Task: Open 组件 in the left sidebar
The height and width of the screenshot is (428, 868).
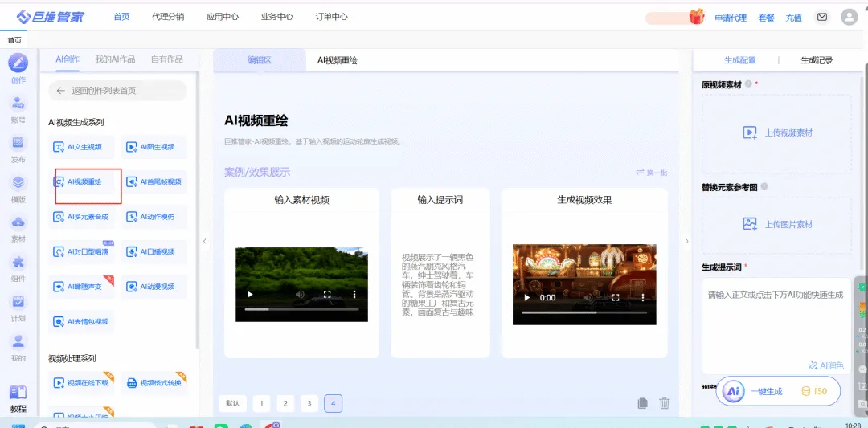Action: click(18, 268)
